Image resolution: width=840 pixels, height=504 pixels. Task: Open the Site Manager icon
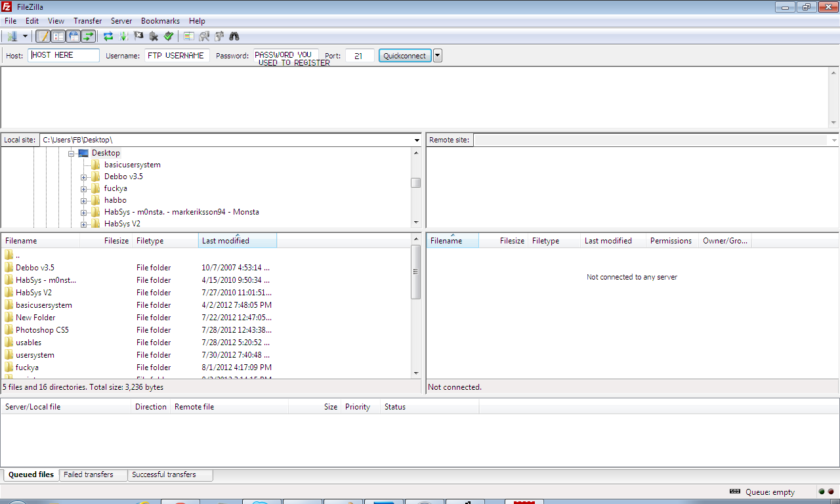[x=12, y=36]
